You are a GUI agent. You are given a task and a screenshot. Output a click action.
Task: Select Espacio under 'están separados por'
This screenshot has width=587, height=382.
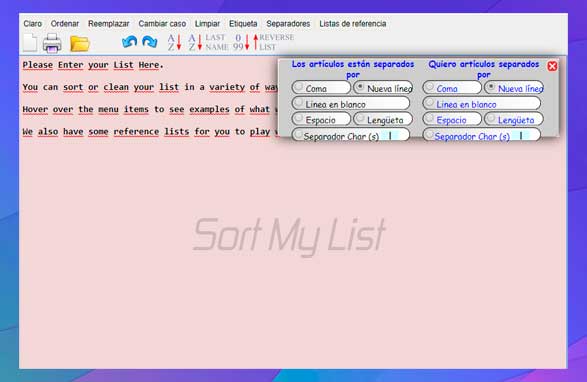321,119
